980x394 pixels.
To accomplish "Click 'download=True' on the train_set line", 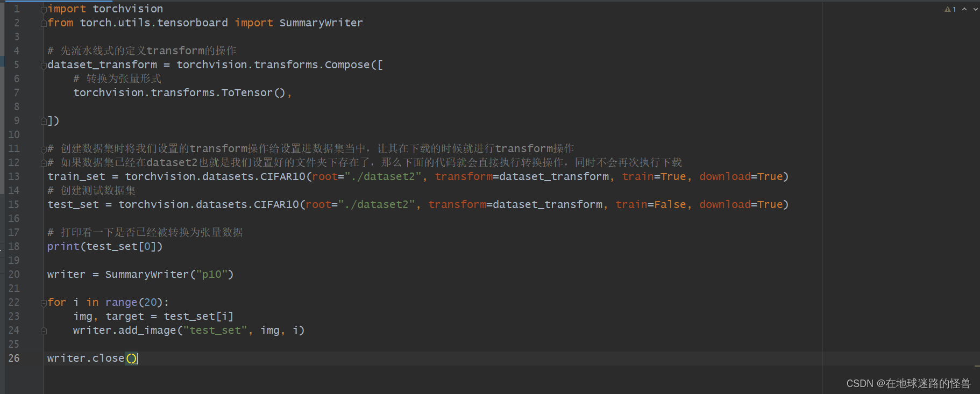I will click(x=741, y=176).
